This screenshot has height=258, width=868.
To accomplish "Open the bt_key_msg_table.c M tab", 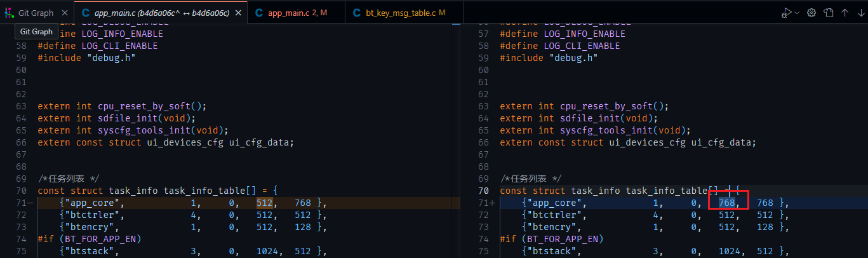I will pyautogui.click(x=405, y=13).
